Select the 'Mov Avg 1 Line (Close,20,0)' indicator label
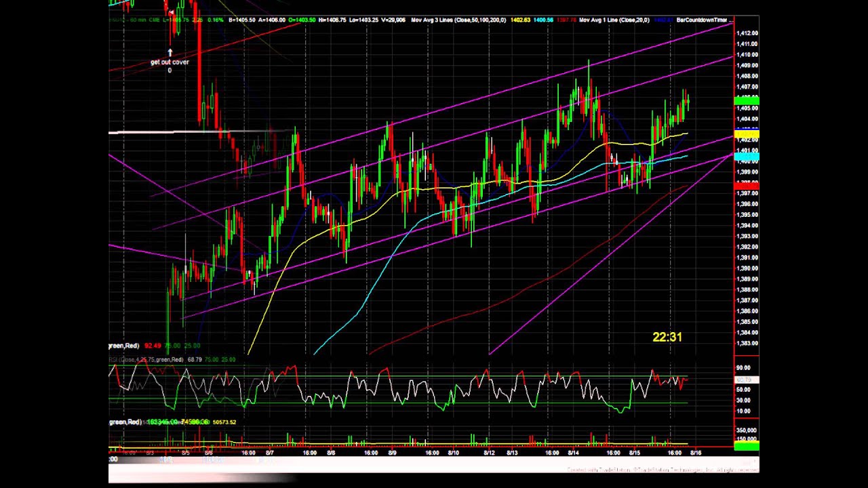This screenshot has width=868, height=488. [615, 20]
